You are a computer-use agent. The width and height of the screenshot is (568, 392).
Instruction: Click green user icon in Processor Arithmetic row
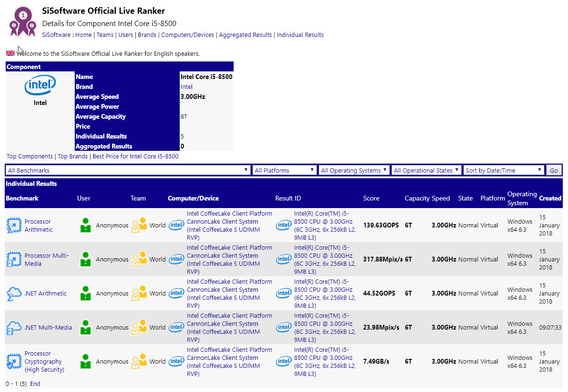(85, 225)
